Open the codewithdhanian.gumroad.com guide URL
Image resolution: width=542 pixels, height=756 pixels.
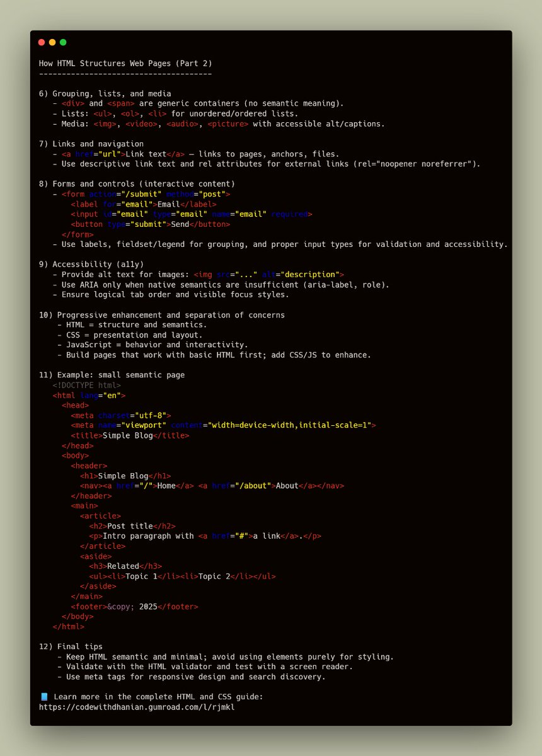[137, 707]
